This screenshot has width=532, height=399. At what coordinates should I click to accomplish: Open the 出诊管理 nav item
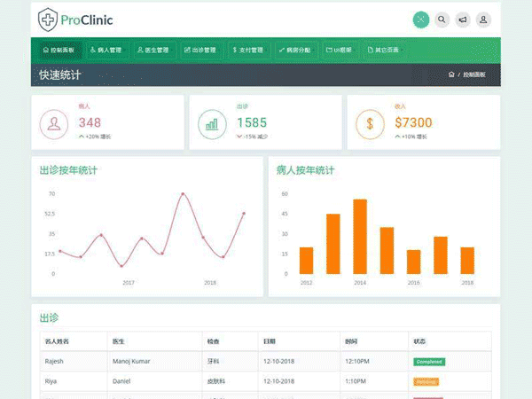[x=201, y=51]
